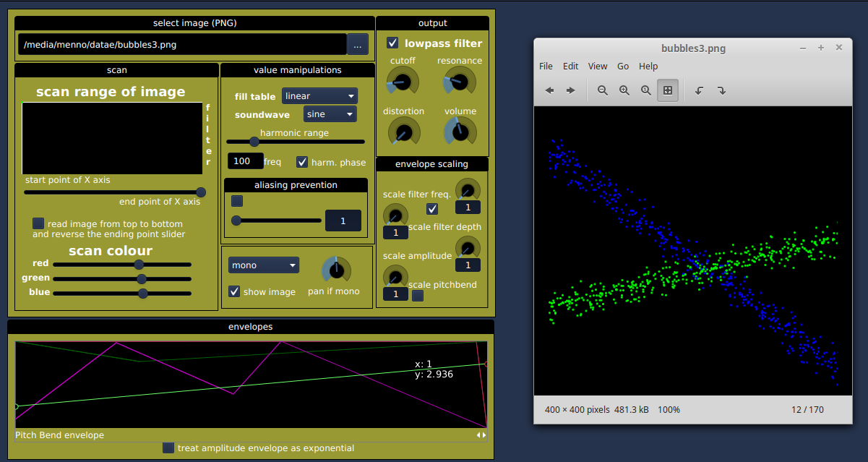Zoom out in the image viewer
This screenshot has height=462, width=868.
[x=602, y=90]
